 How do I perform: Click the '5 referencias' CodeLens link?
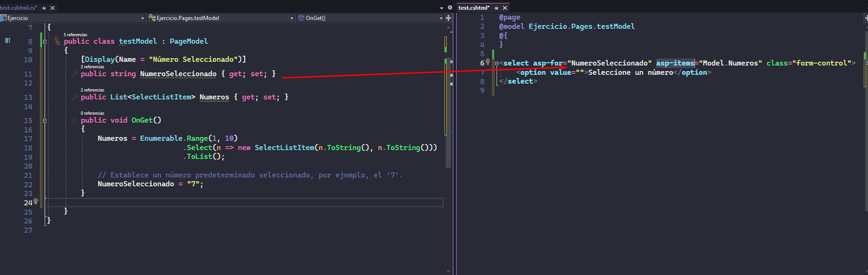click(x=75, y=35)
